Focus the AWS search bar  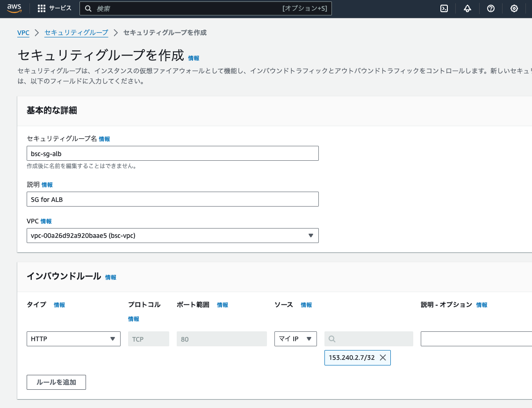pyautogui.click(x=206, y=8)
